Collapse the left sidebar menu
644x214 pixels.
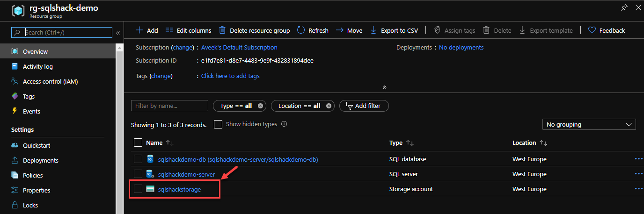118,33
